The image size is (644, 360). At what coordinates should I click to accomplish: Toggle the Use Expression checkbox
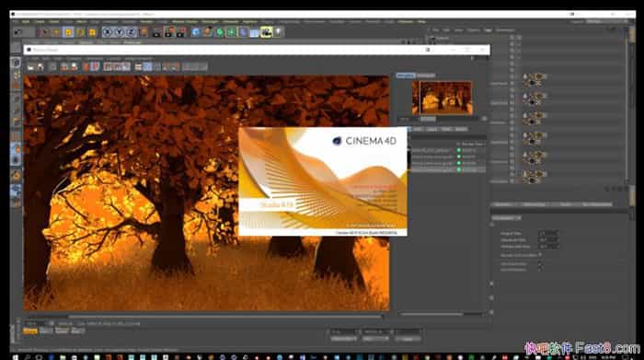540,264
